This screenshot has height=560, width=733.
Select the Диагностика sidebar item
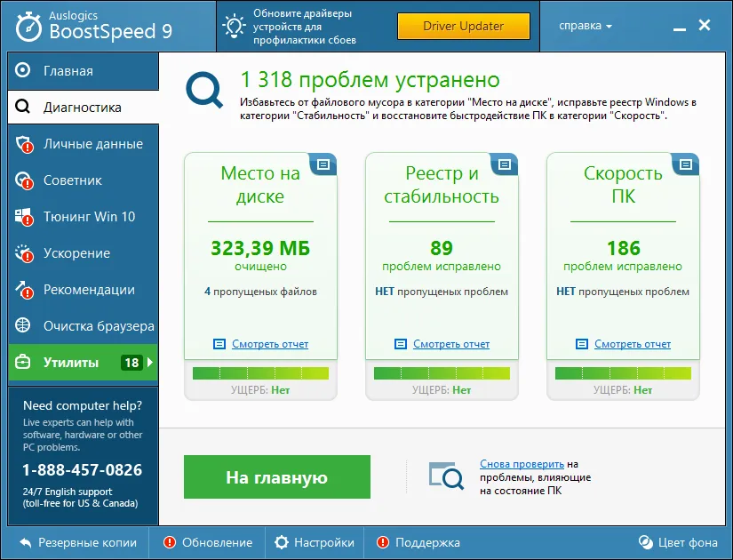84,108
